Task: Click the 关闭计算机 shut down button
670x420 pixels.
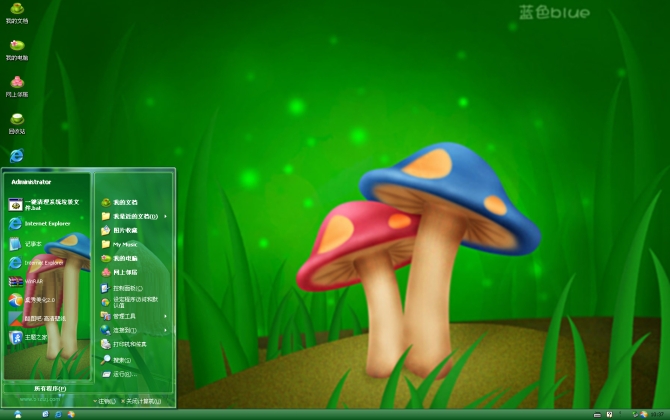Action: (x=141, y=401)
